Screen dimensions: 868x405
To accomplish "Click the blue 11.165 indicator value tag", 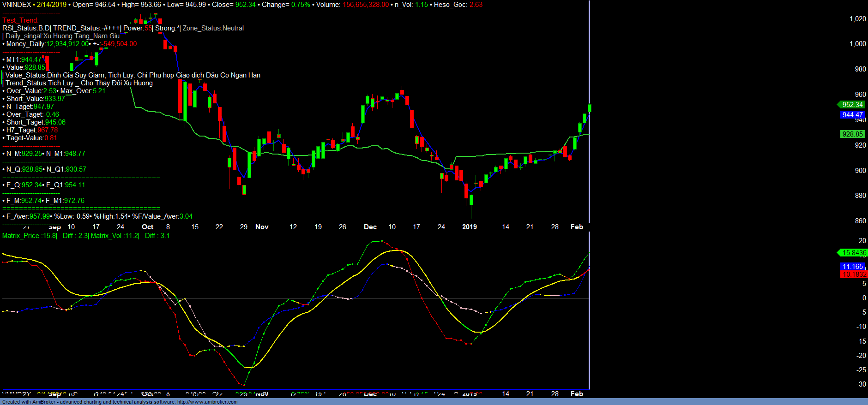I will (x=853, y=267).
